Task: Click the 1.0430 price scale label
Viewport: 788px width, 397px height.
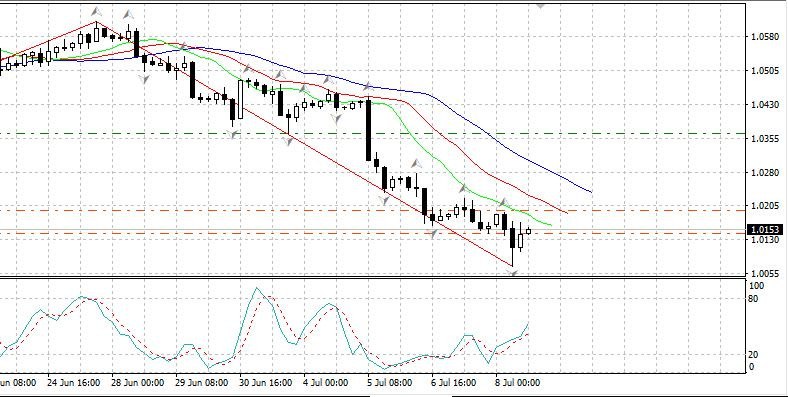Action: pyautogui.click(x=765, y=105)
